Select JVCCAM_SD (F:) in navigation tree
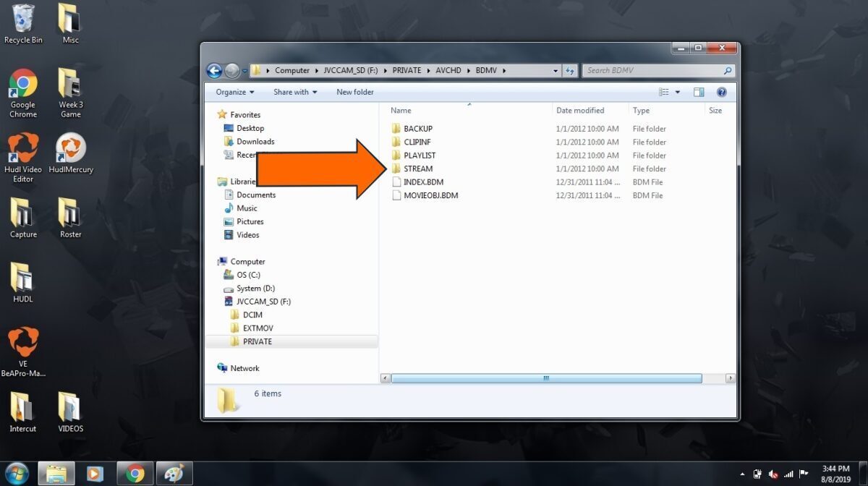868x486 pixels. pos(263,302)
